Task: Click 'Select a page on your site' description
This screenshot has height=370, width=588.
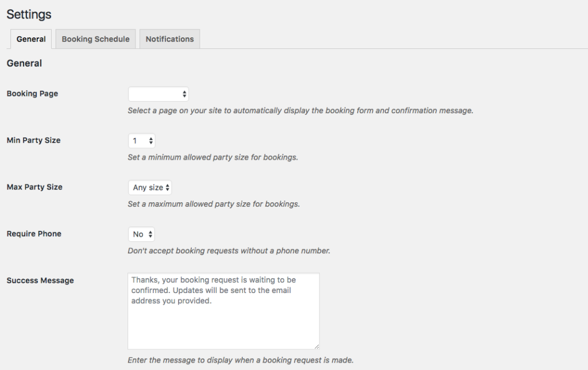Action: tap(300, 111)
